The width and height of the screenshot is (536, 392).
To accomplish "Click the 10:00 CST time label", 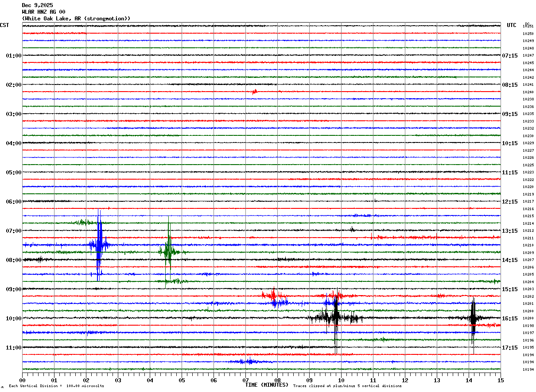I will tap(13, 319).
